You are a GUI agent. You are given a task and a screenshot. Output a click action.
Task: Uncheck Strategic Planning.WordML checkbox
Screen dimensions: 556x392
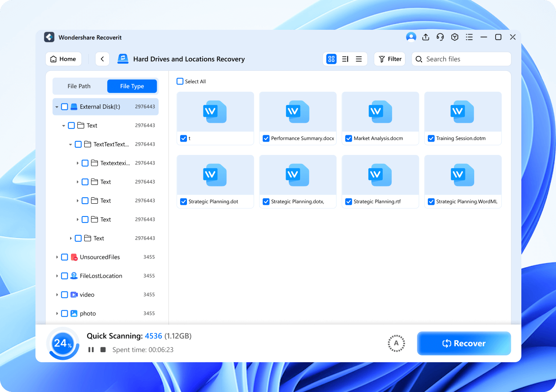click(x=431, y=202)
